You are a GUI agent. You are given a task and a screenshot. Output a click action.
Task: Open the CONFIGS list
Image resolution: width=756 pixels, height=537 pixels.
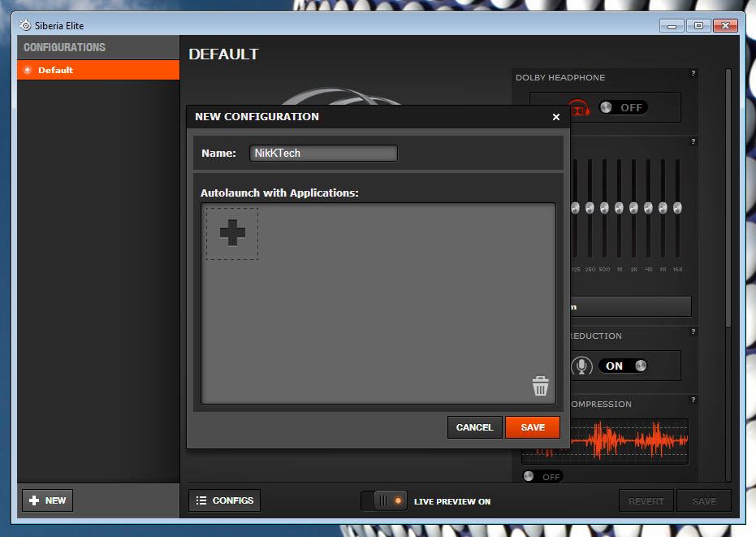225,500
